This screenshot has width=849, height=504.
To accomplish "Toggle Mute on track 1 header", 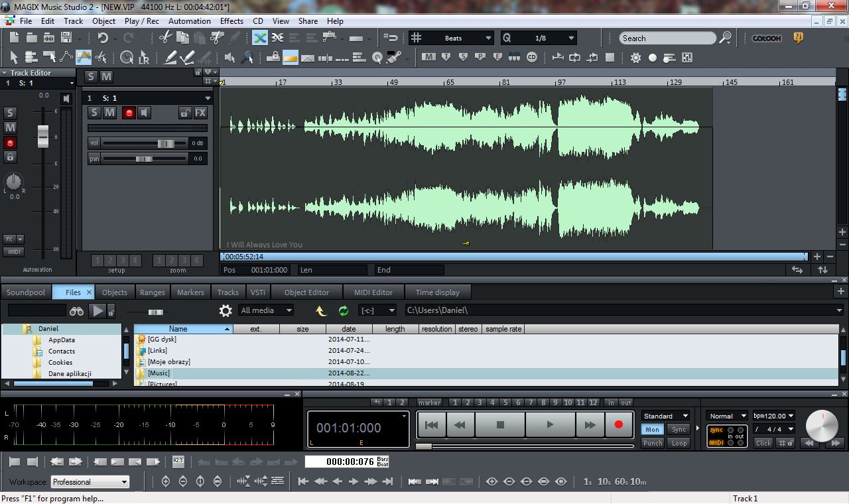I will (110, 113).
